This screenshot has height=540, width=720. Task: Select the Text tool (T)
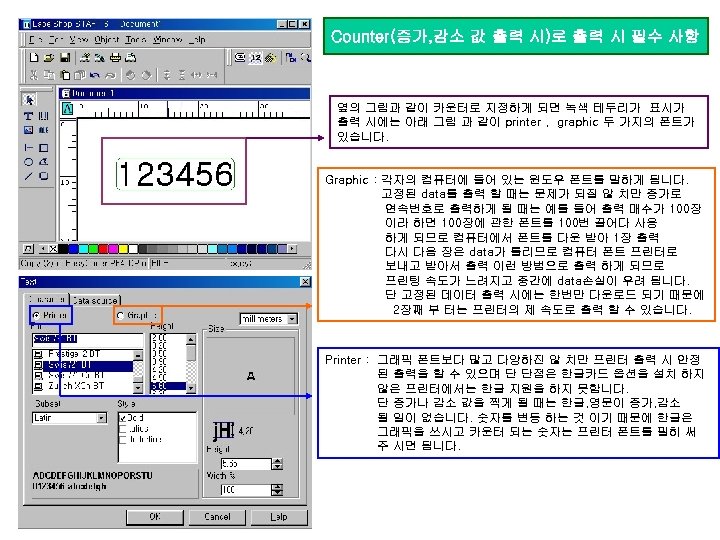point(28,116)
